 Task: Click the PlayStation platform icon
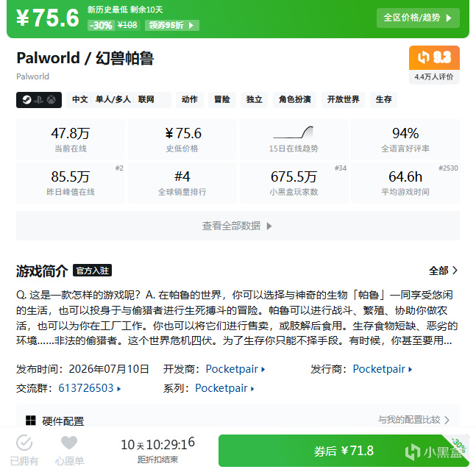(39, 100)
